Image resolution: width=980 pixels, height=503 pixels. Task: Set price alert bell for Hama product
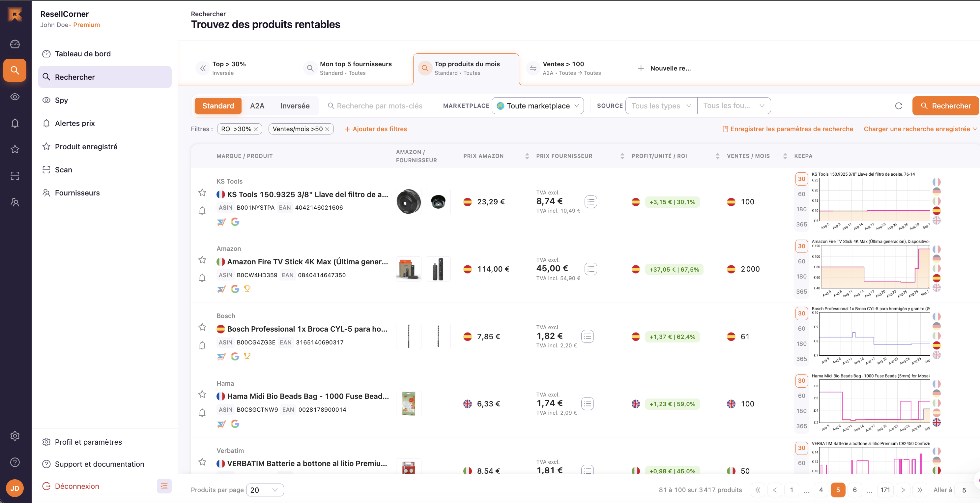point(202,412)
